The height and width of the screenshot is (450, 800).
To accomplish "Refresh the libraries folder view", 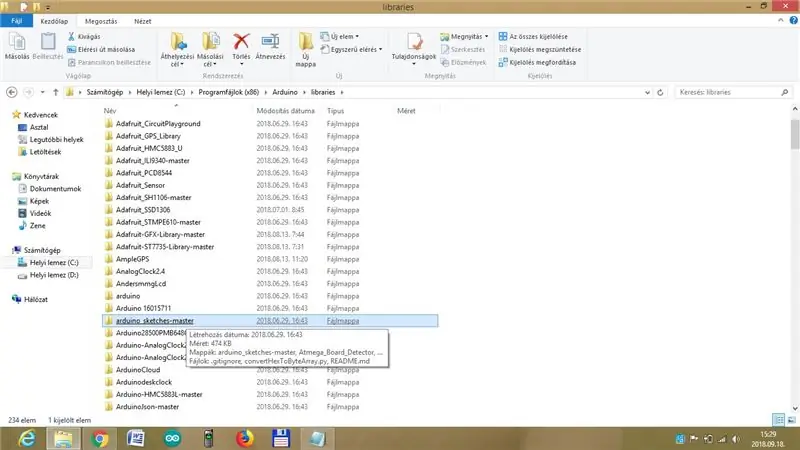I will (x=660, y=92).
